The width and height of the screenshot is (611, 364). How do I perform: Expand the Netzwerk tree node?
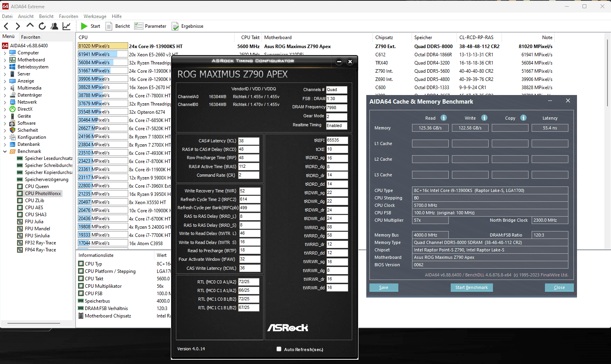coord(5,102)
